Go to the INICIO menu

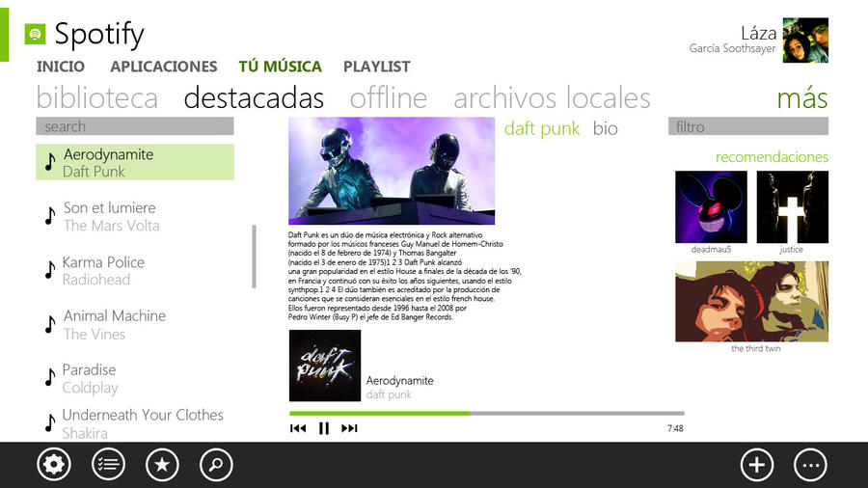pos(61,67)
